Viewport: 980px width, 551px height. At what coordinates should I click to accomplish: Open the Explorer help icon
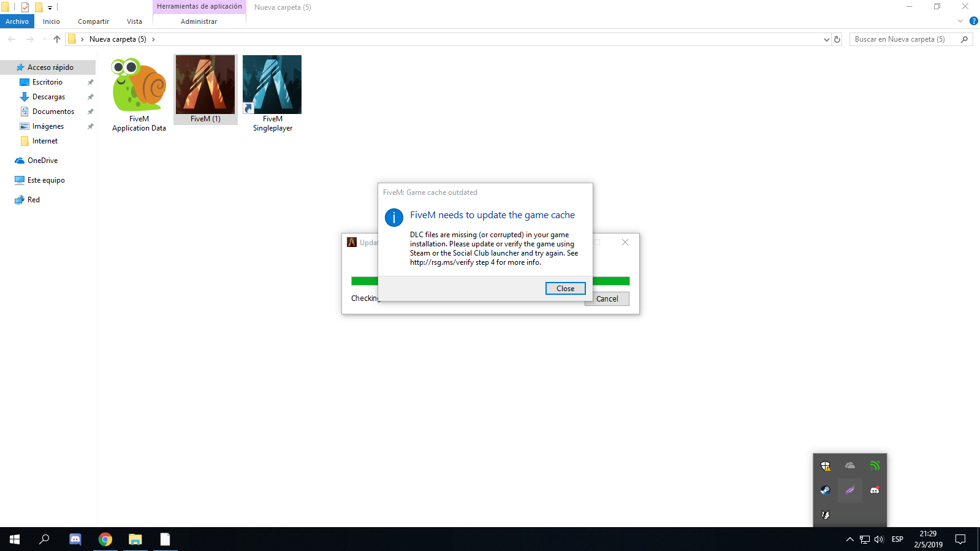pyautogui.click(x=973, y=21)
